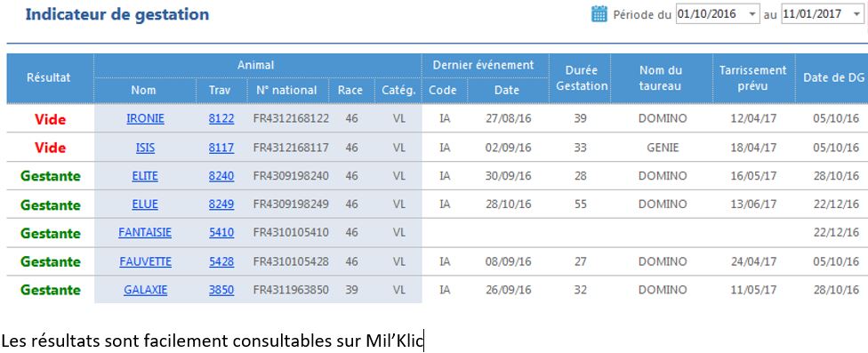This screenshot has height=353, width=868.
Task: Open the start date 01/10/2016 dropdown
Action: [752, 14]
